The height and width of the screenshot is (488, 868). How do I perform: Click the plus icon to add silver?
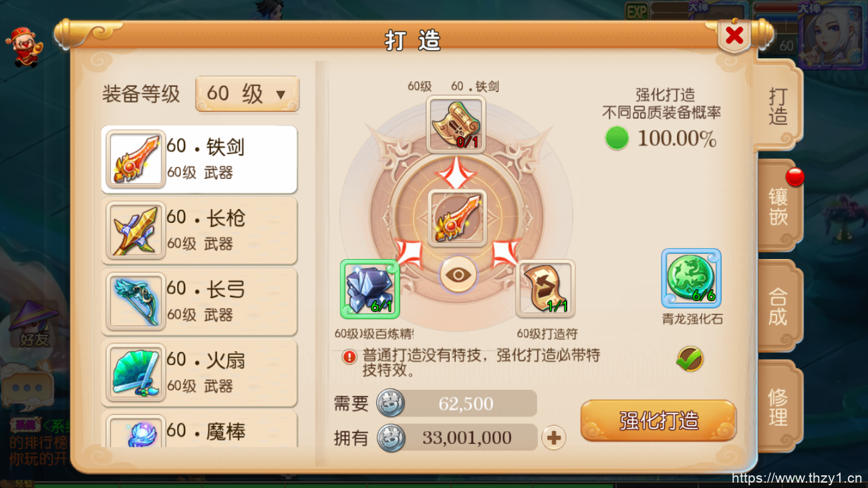[553, 438]
